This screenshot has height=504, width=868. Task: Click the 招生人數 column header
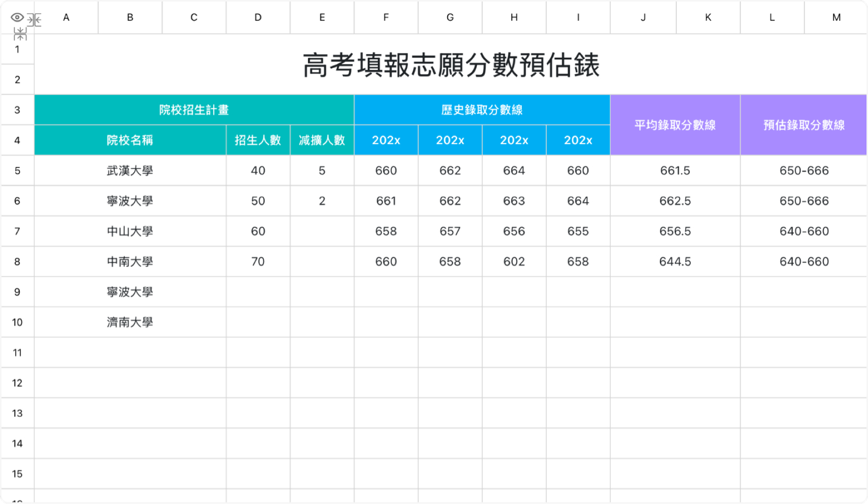[258, 140]
